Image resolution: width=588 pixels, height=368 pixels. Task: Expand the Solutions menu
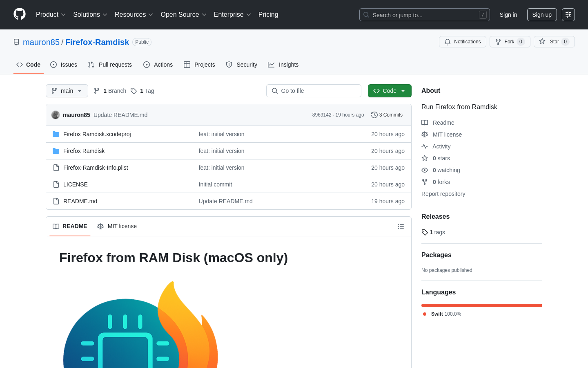(x=90, y=15)
